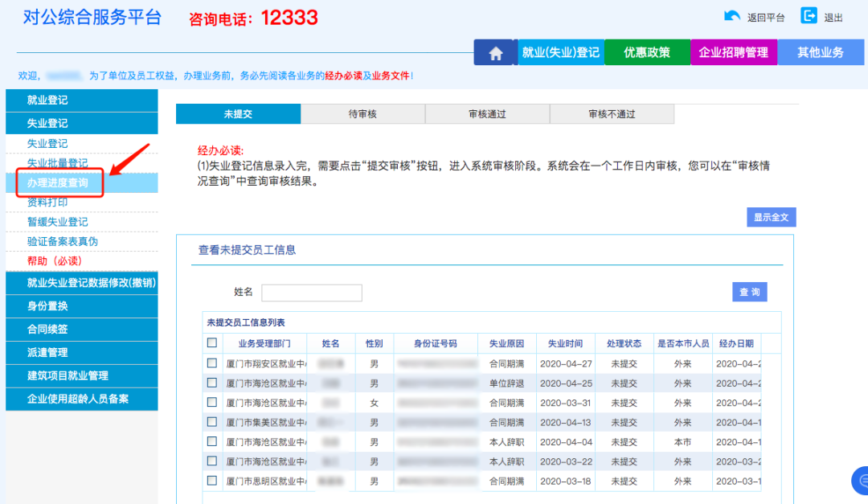This screenshot has height=504, width=868.
Task: Open the 审核不通过 tab
Action: click(612, 114)
